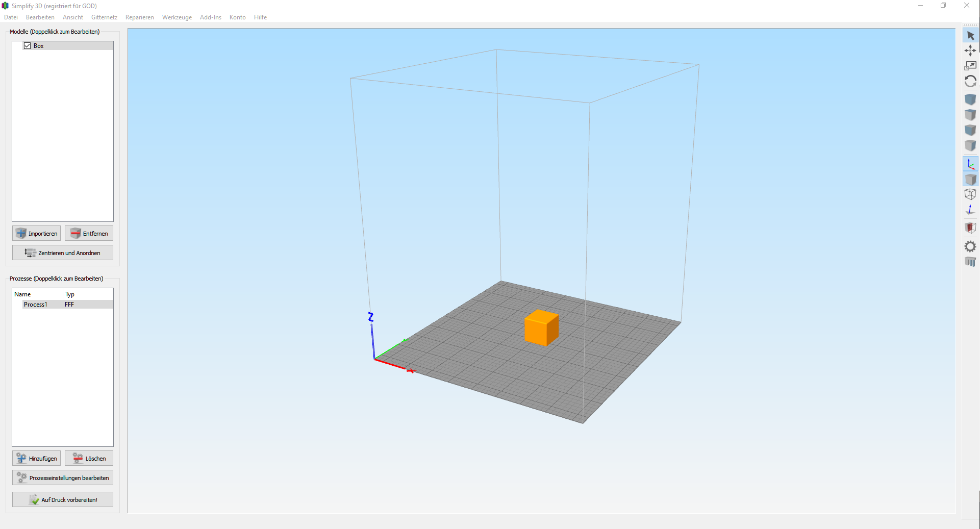Open support structure generation tool
This screenshot has width=980, height=529.
pyautogui.click(x=970, y=262)
